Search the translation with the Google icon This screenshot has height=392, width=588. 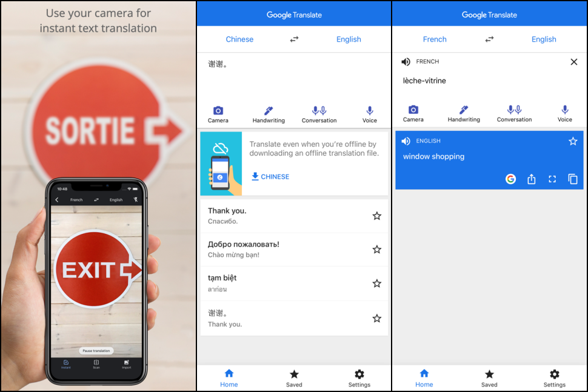coord(510,179)
